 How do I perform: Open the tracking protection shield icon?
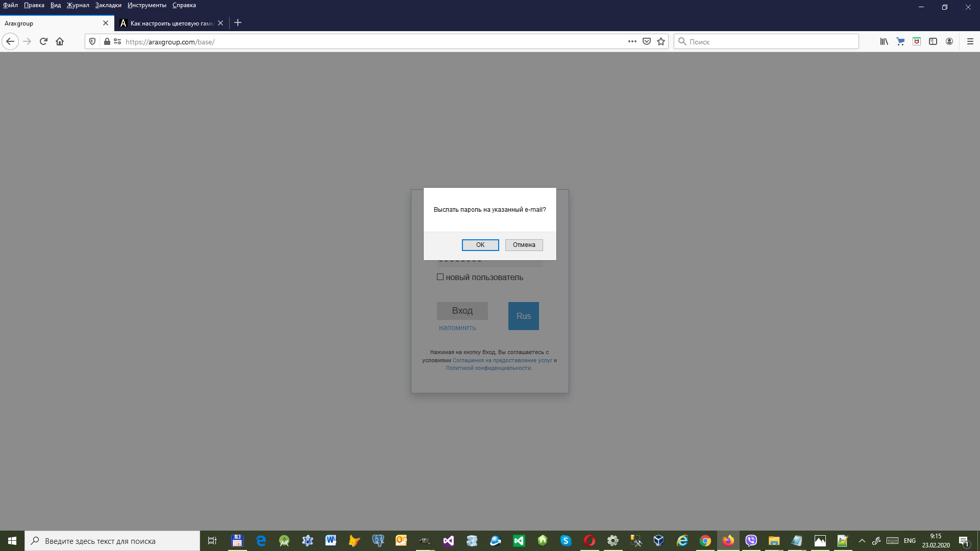[92, 41]
